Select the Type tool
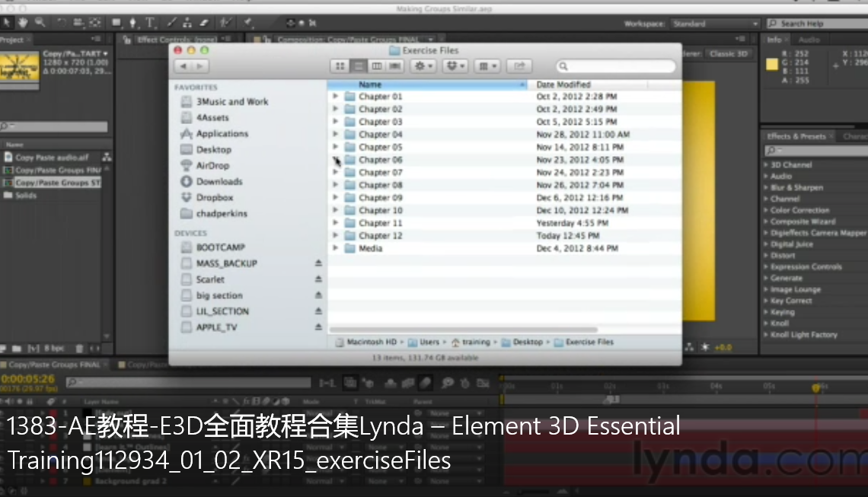 [150, 23]
